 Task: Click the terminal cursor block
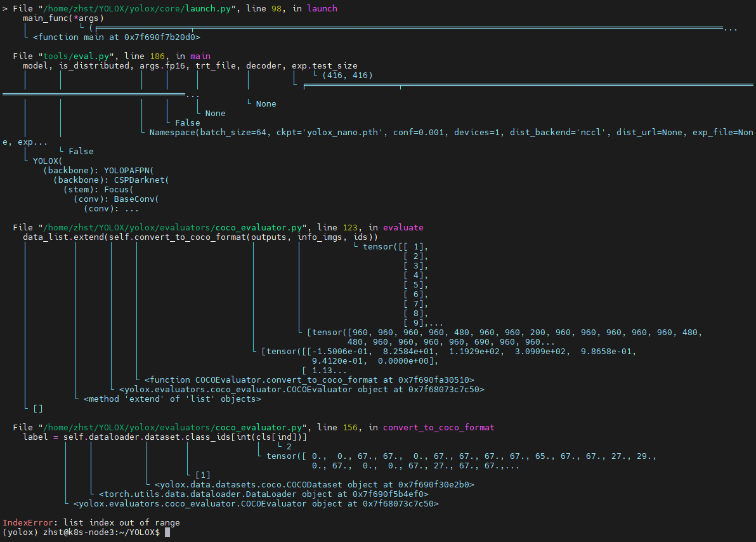pyautogui.click(x=167, y=532)
